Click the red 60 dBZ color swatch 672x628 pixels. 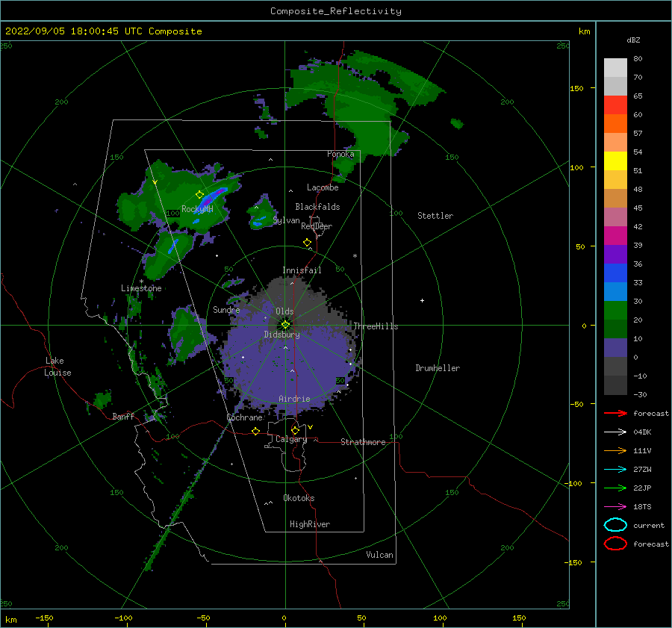click(615, 105)
